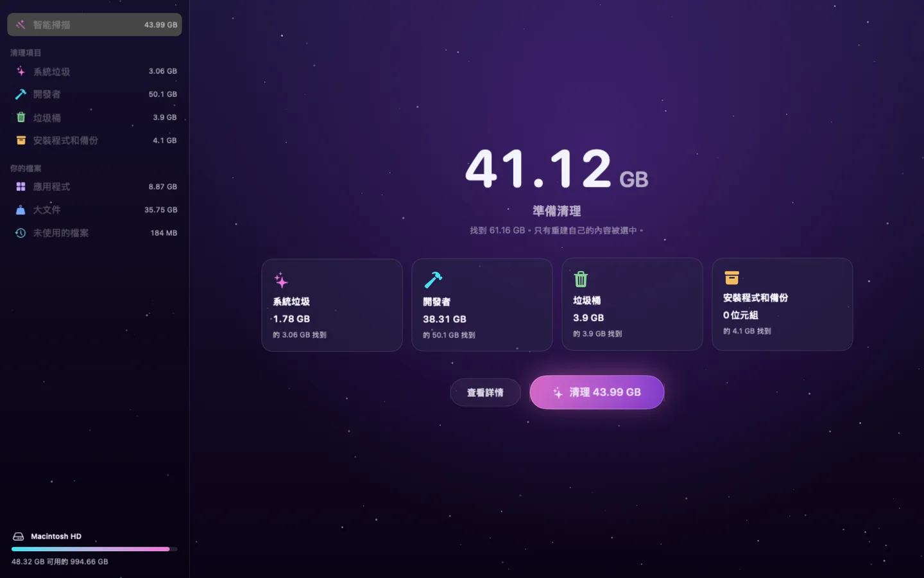The height and width of the screenshot is (578, 924).
Task: Click the archive icon on 安裝程式和備份 card
Action: [732, 277]
